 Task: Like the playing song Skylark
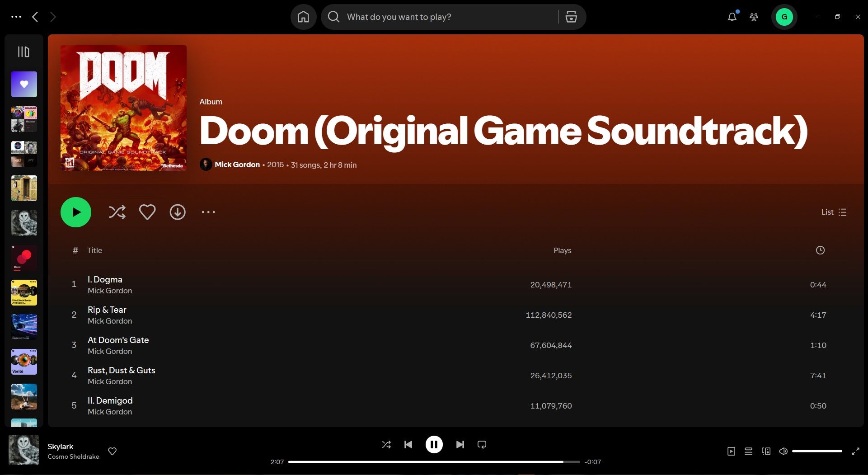113,451
